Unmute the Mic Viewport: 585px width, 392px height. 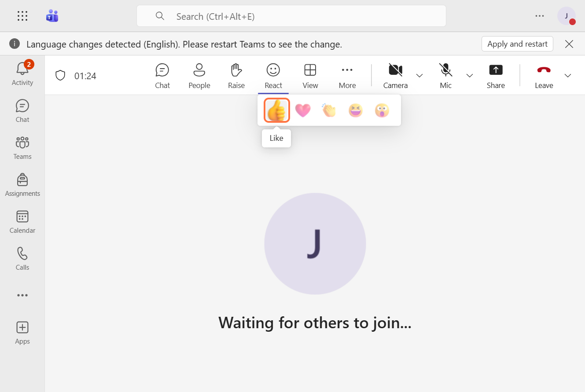(x=445, y=76)
